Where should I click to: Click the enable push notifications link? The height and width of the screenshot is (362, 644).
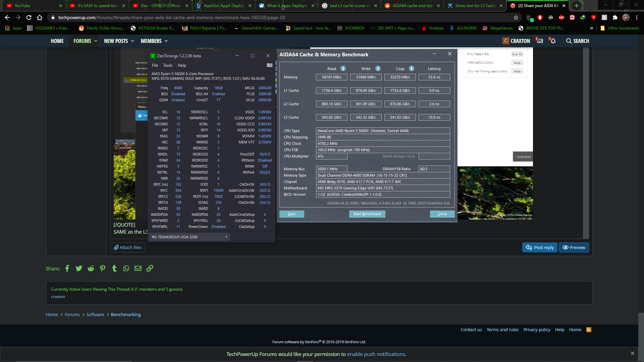[x=376, y=354]
